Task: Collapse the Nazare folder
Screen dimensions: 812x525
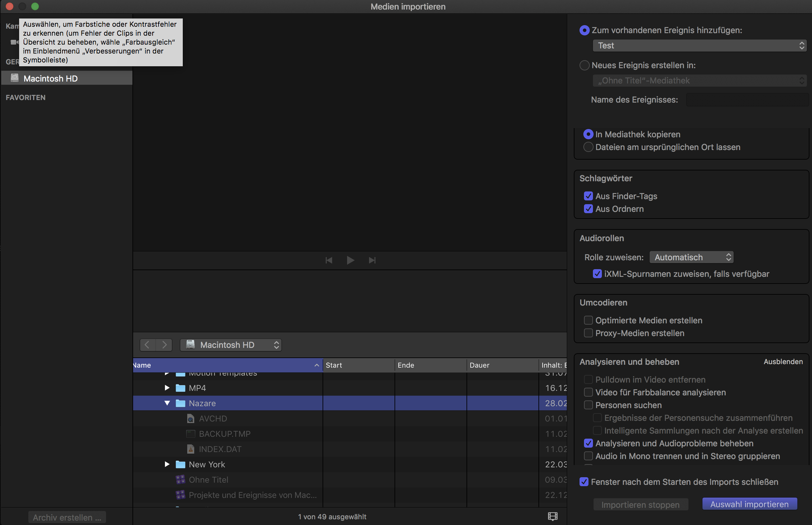Action: coord(167,403)
